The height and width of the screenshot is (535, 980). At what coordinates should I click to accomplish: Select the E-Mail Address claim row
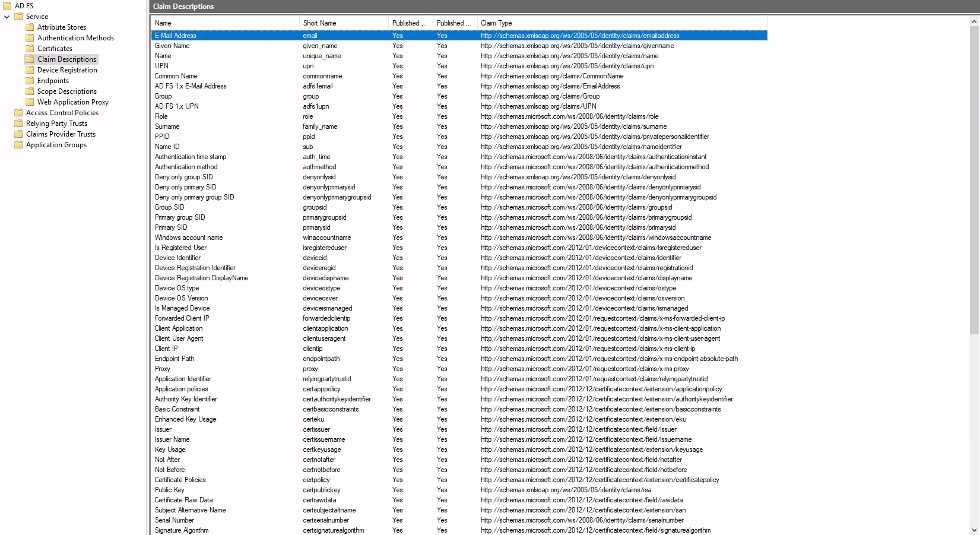click(x=459, y=36)
